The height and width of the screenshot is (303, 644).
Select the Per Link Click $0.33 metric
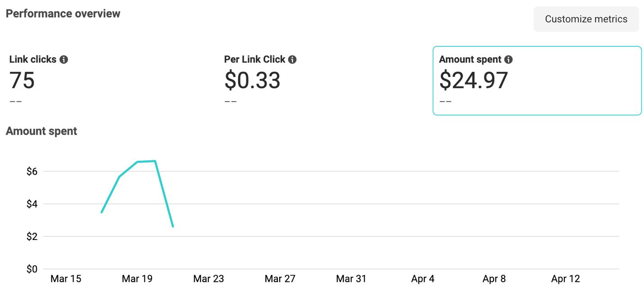[252, 80]
